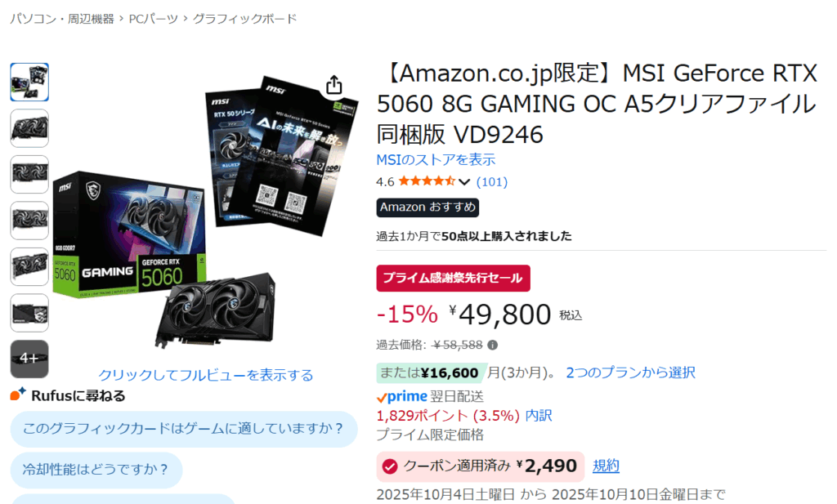
Task: Click the price history info icon
Action: point(493,345)
